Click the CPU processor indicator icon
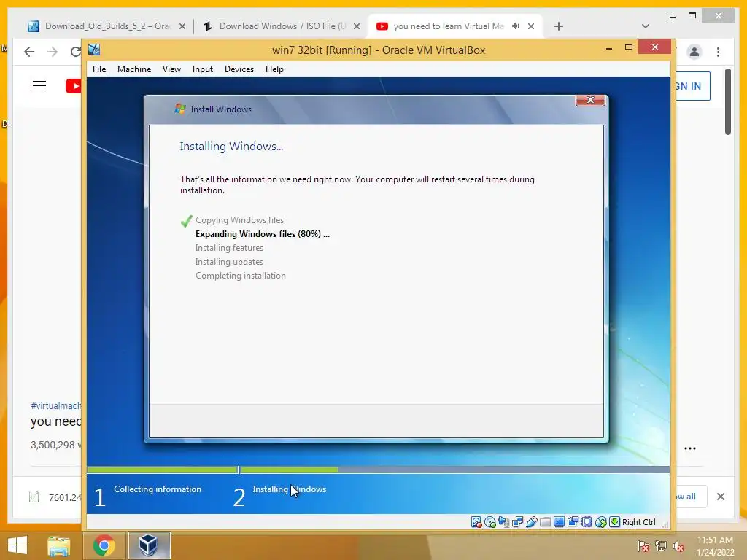This screenshot has width=747, height=560. click(587, 522)
